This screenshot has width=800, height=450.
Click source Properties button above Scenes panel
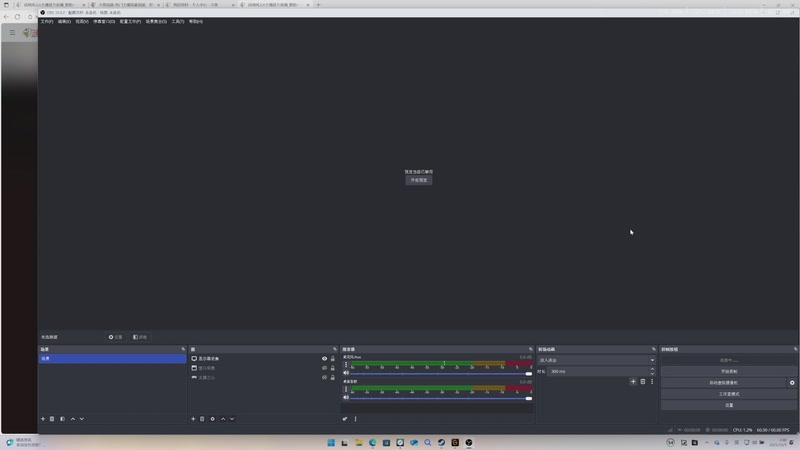click(115, 337)
